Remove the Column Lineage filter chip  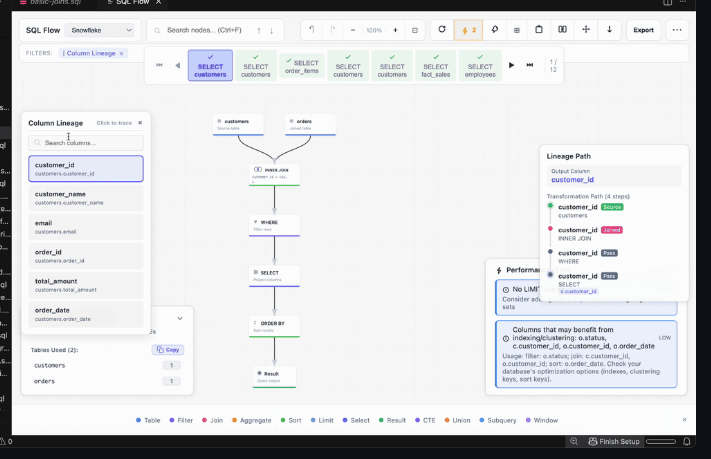121,53
